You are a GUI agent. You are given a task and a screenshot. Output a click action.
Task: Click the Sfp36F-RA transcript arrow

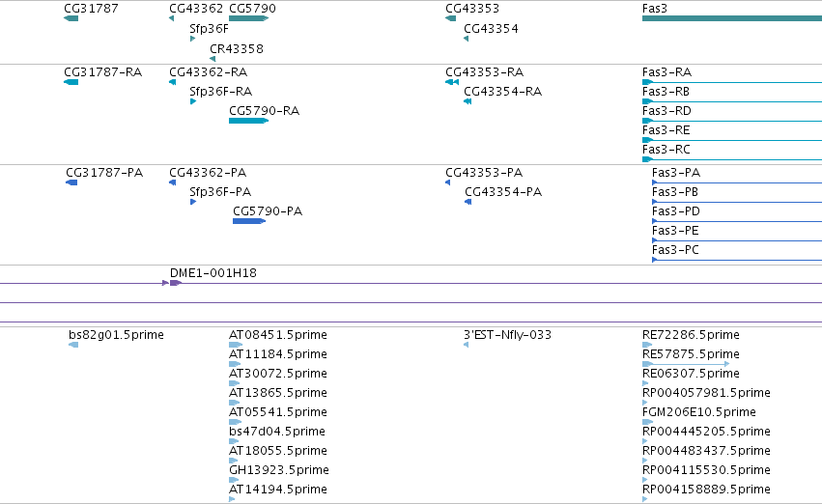(193, 101)
